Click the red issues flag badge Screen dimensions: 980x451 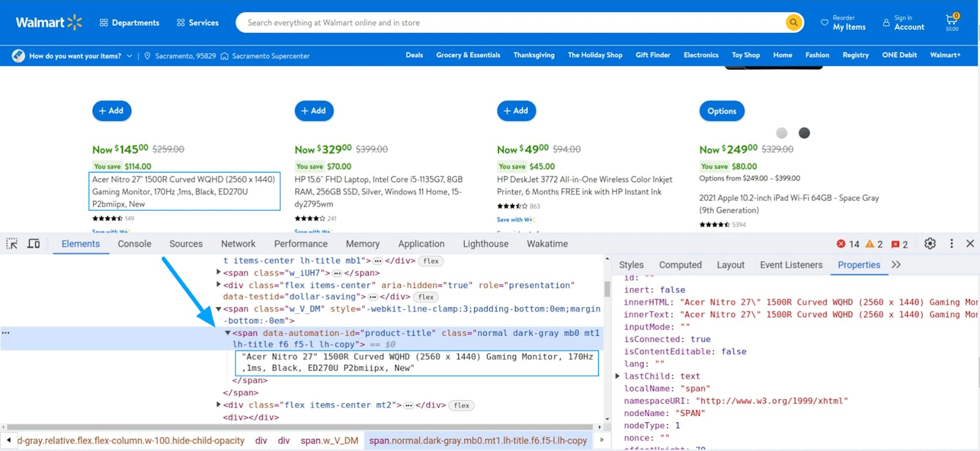[899, 244]
